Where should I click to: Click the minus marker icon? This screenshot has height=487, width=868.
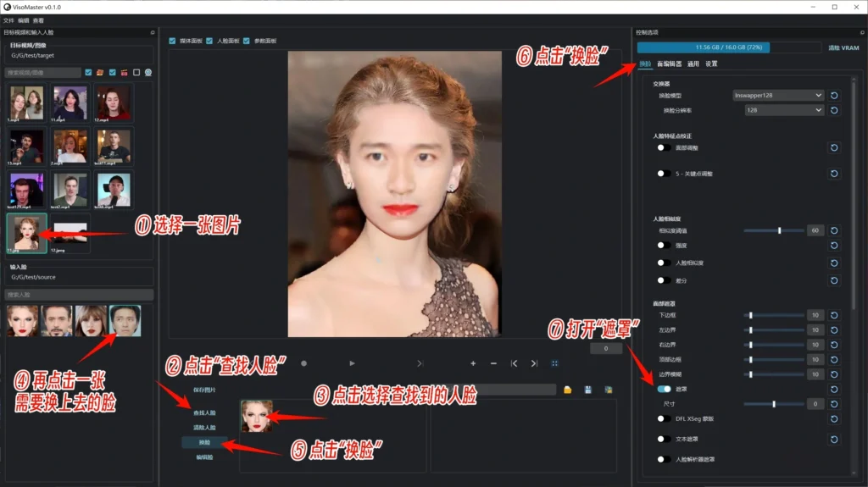point(493,363)
